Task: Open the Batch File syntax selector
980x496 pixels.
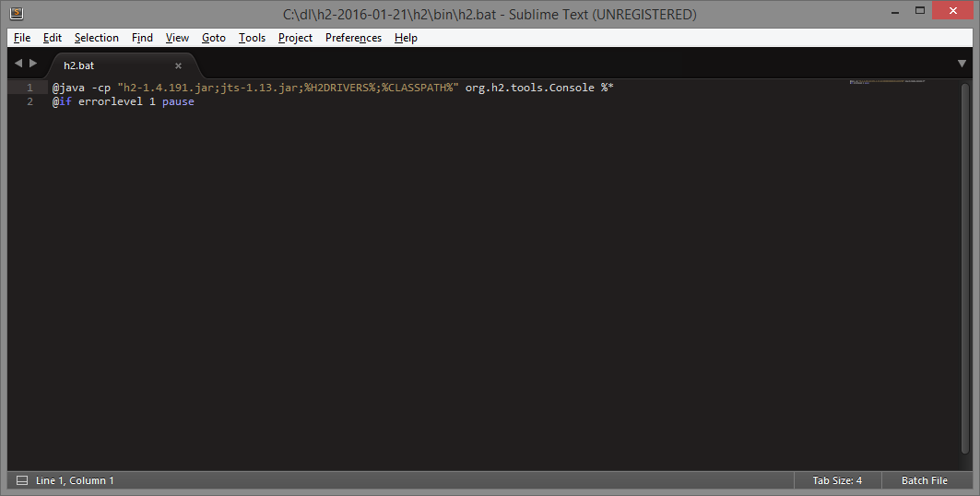Action: (x=925, y=480)
